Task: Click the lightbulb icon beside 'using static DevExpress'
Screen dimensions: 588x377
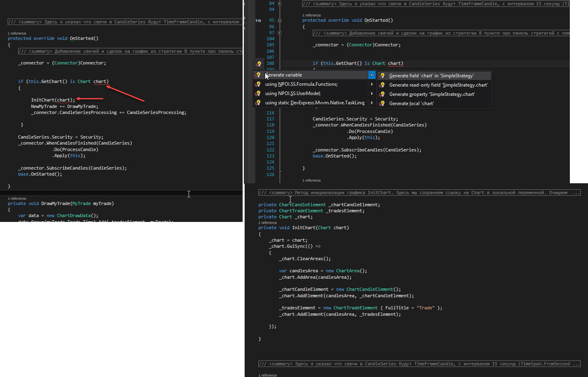Action: 258,103
